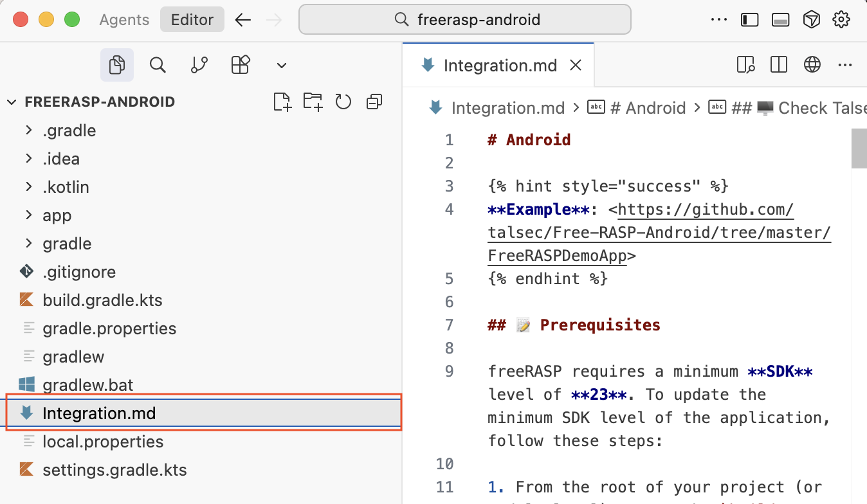Open the Source Control view

click(x=199, y=65)
